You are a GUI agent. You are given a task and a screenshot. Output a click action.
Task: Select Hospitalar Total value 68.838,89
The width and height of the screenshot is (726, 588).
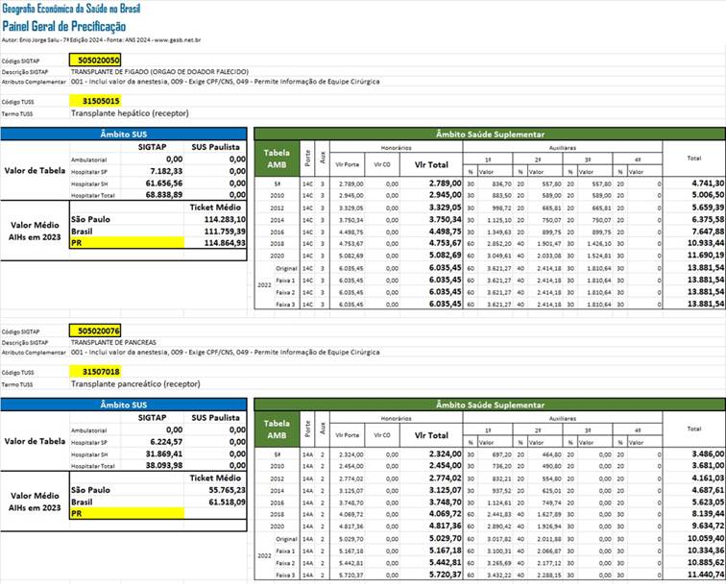pos(158,194)
